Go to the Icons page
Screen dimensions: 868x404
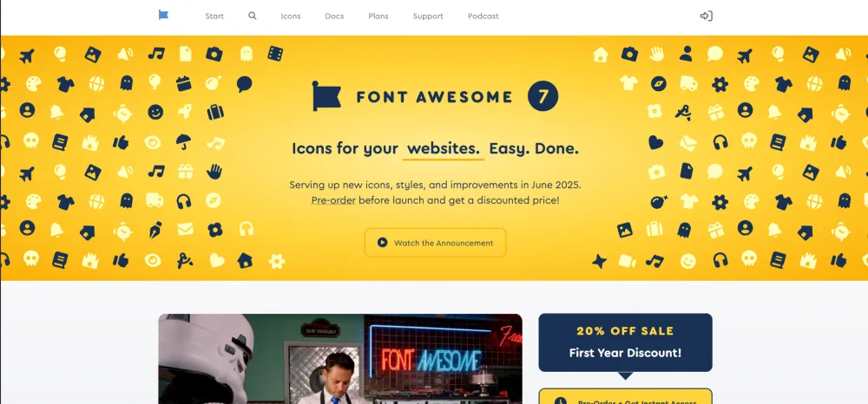[291, 16]
